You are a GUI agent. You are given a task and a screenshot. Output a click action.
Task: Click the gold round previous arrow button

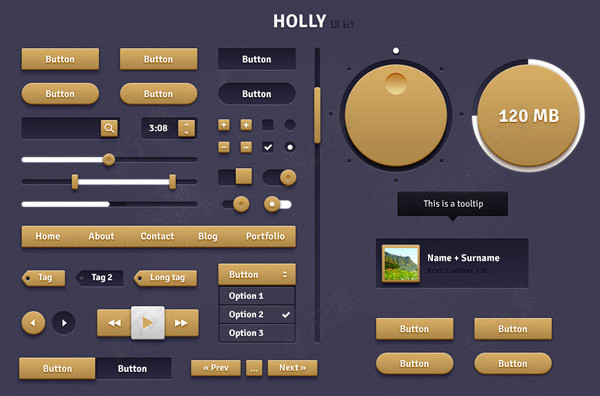[x=33, y=323]
